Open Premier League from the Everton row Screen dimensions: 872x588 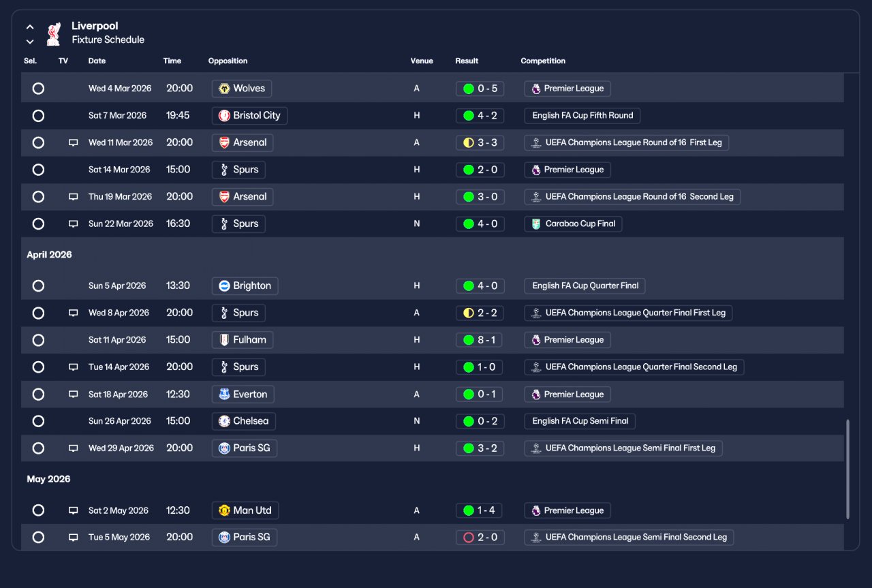click(567, 394)
